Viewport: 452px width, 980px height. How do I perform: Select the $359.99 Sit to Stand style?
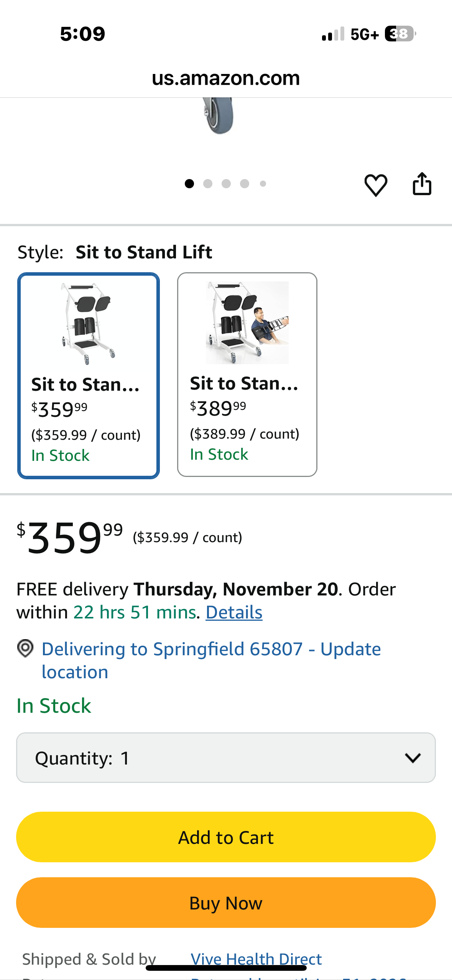(89, 375)
